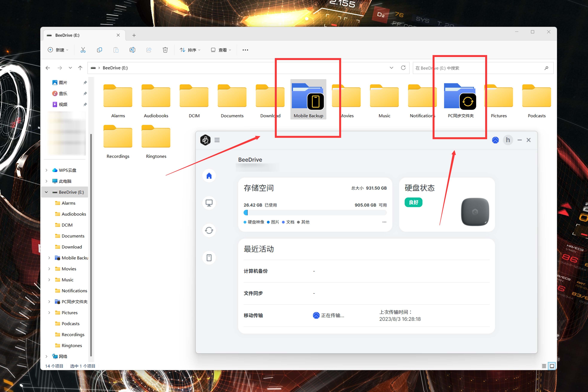The height and width of the screenshot is (392, 588).
Task: Click the cut scissors icon
Action: pyautogui.click(x=83, y=50)
